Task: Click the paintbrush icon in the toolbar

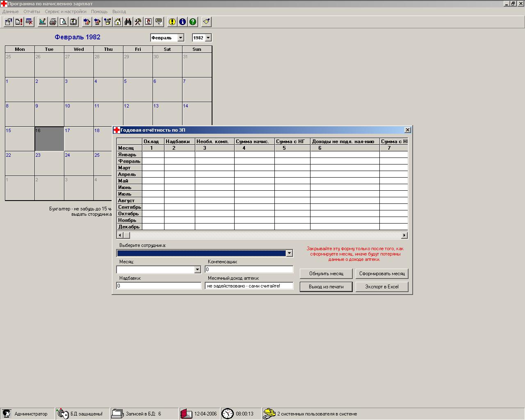Action: click(x=206, y=22)
